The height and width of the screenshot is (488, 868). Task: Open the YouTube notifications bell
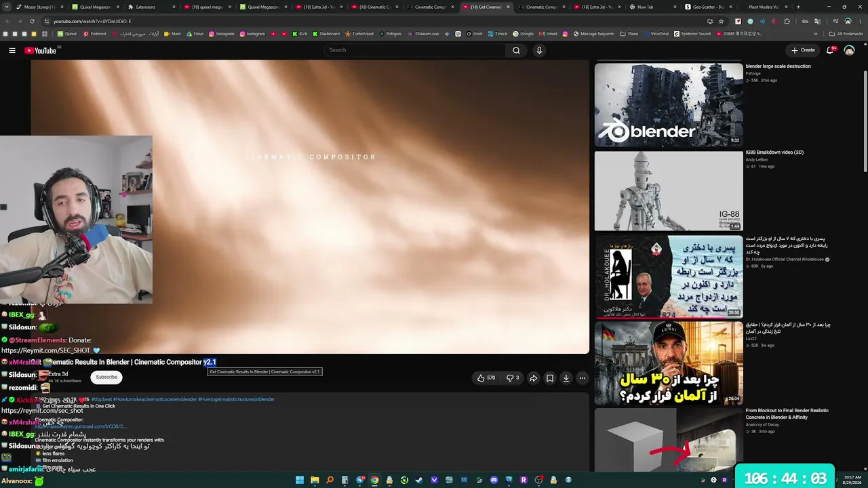(x=831, y=50)
